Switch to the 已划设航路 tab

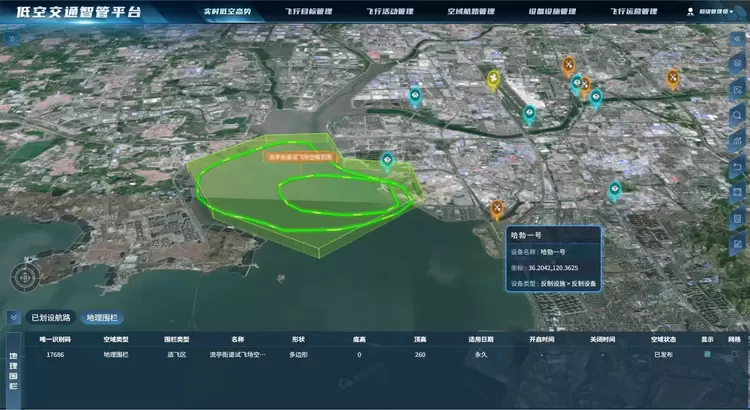point(51,317)
